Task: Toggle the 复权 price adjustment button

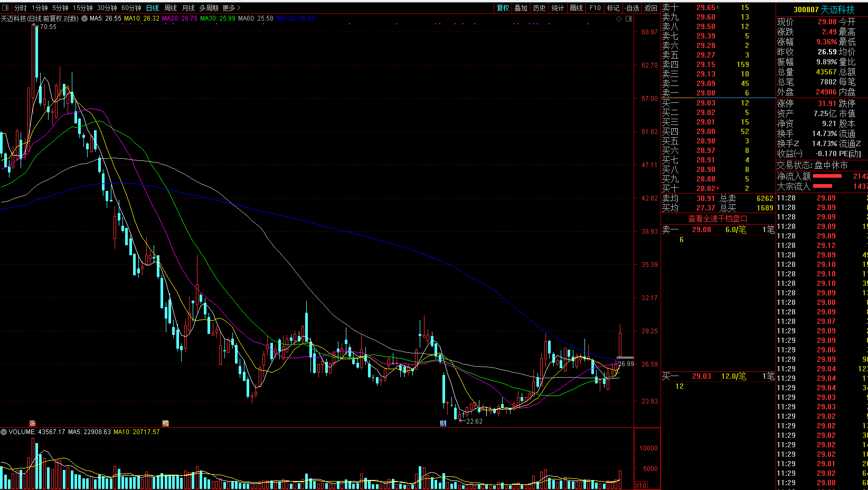Action: click(503, 8)
